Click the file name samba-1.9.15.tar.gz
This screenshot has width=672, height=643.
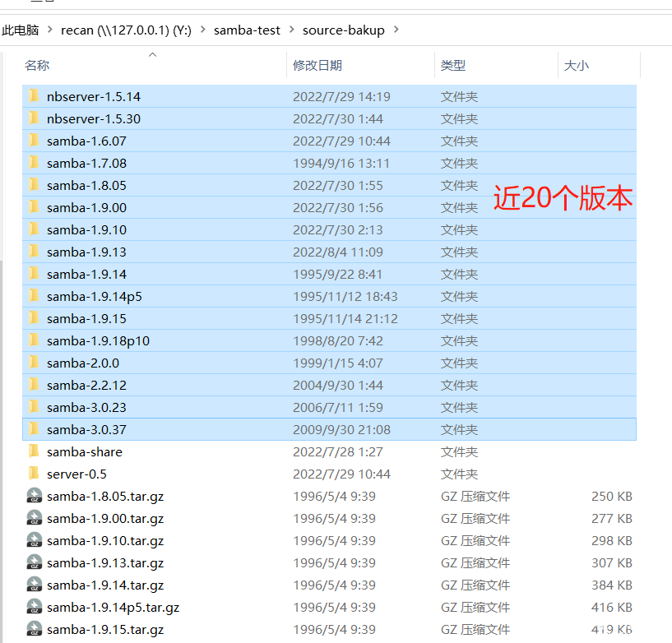[x=105, y=630]
